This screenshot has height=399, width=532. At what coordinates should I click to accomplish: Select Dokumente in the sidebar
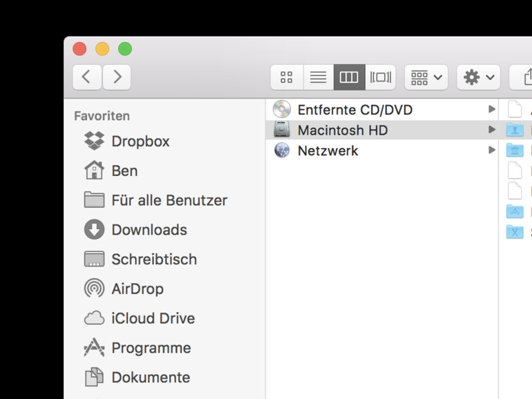(x=151, y=378)
